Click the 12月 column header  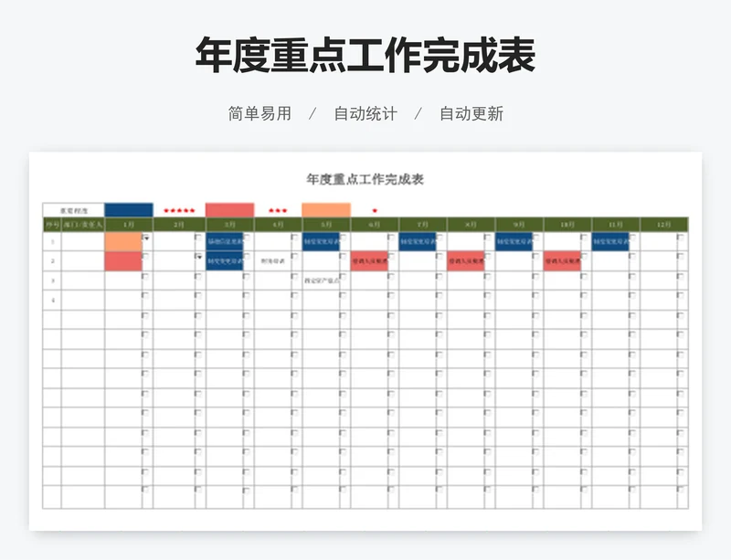pos(664,225)
